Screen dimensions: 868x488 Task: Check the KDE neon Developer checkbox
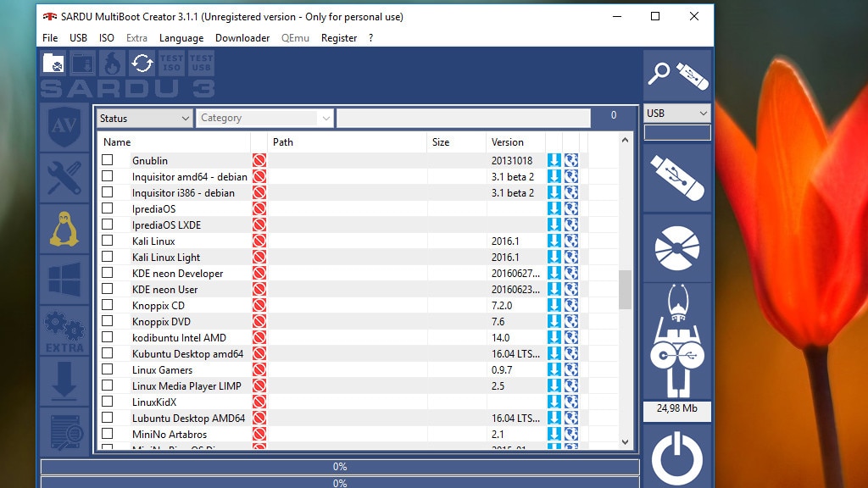[108, 273]
